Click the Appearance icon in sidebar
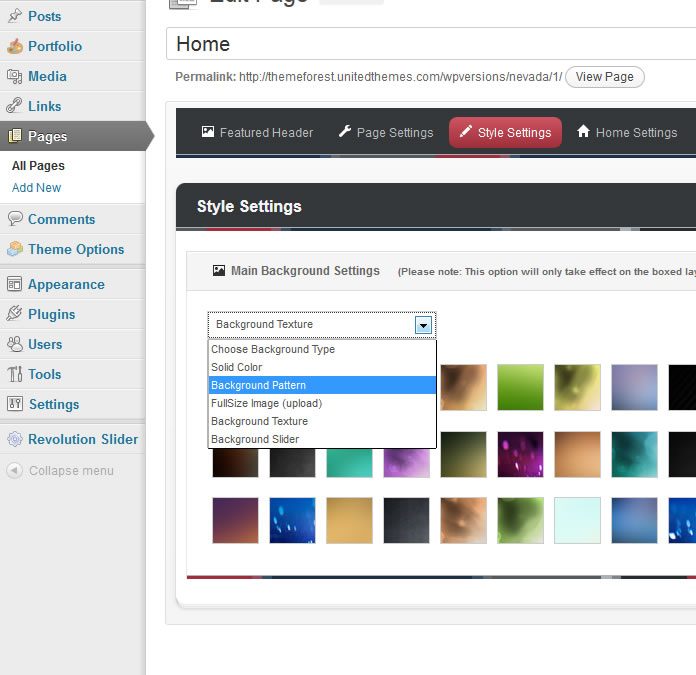This screenshot has width=696, height=675. coord(15,284)
